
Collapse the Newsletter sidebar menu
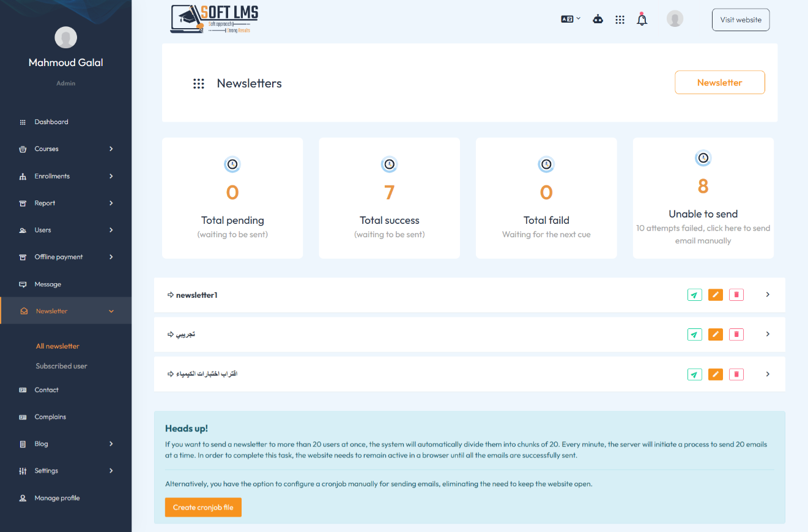pos(65,311)
